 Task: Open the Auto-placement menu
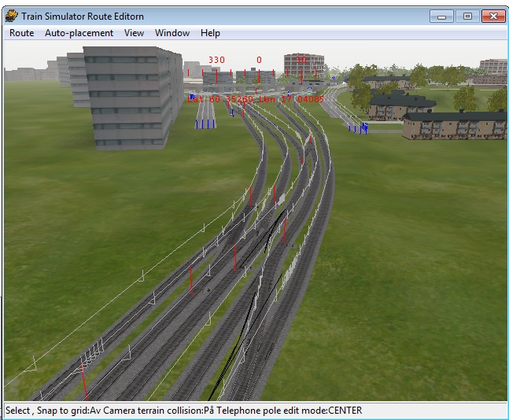coord(79,33)
